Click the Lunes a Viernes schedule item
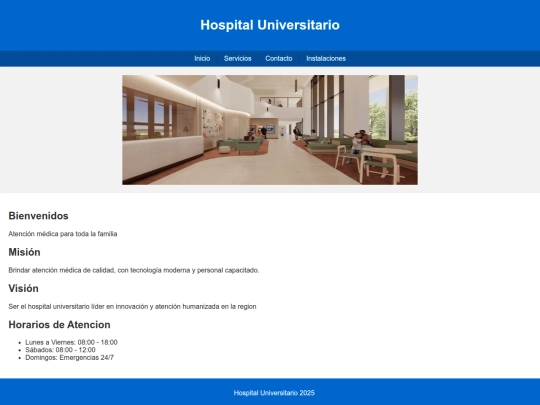Viewport: 540px width, 405px height. click(x=71, y=342)
